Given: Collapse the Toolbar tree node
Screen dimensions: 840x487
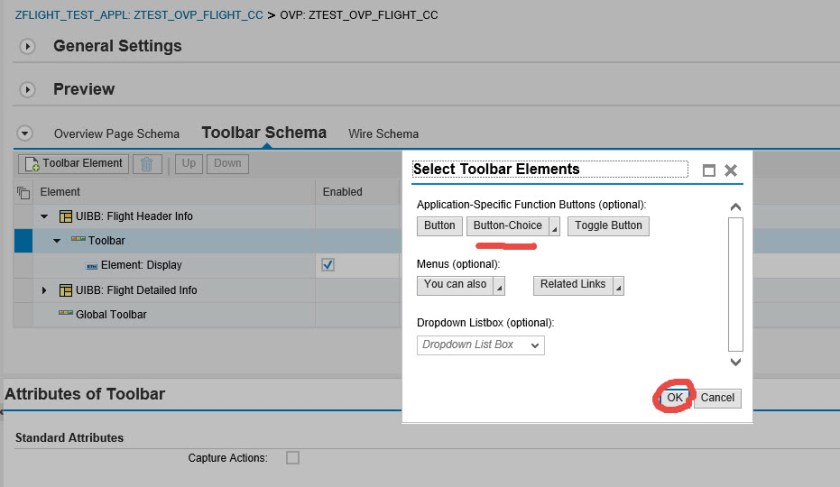Looking at the screenshot, I should [x=57, y=241].
